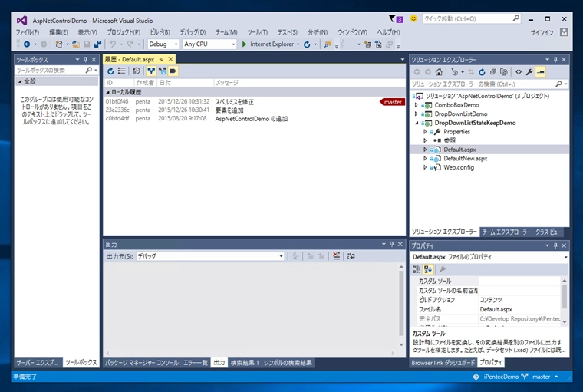Viewport: 583px width, 392px height.
Task: Expand the ComboBoxDemo project node
Action: tap(417, 105)
